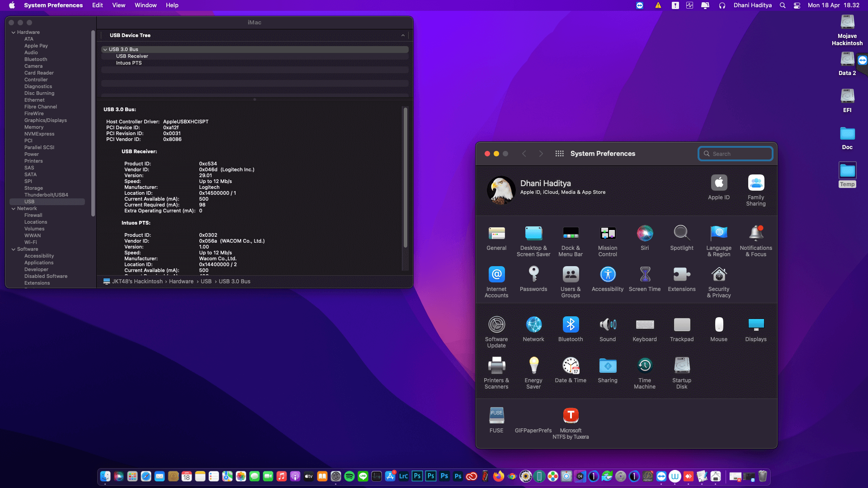Select Graphics/Displays in the Hardware list

45,120
